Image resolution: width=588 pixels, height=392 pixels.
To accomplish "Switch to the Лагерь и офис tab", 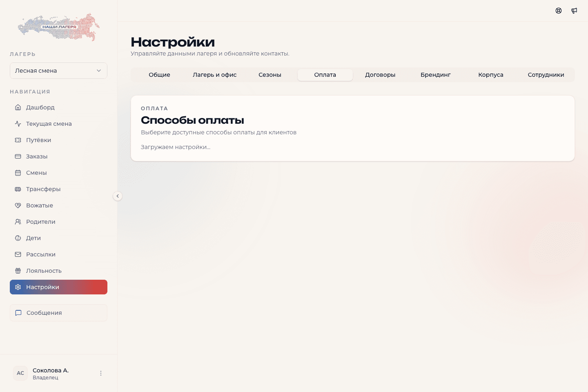I will [215, 75].
